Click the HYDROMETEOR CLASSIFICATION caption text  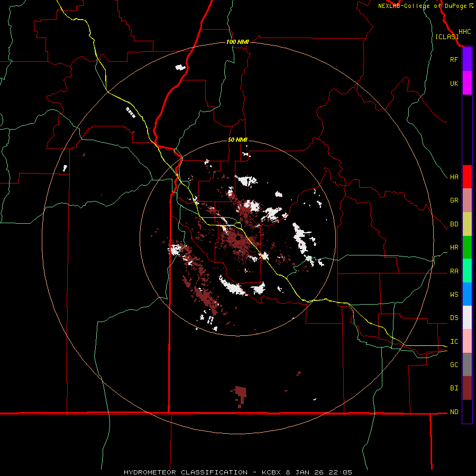point(186,472)
